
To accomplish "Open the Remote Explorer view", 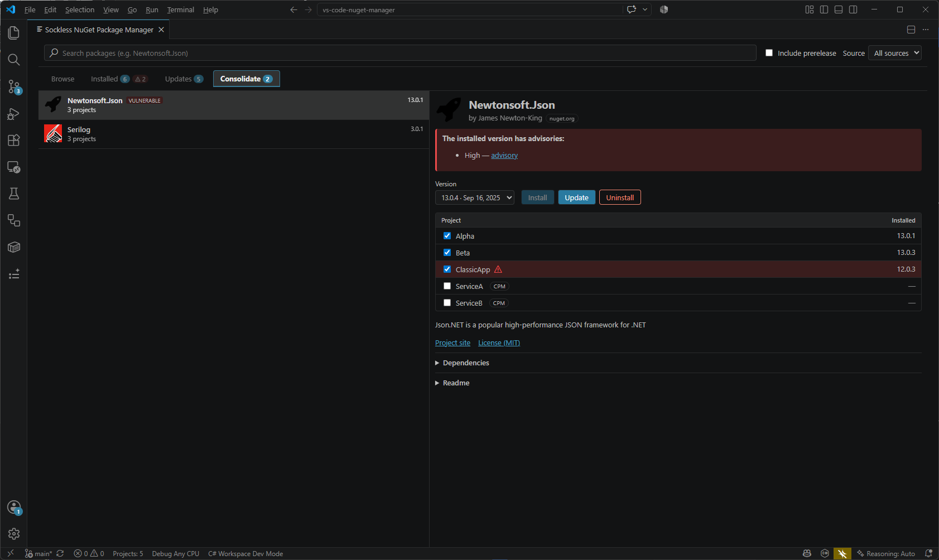I will coord(14,167).
